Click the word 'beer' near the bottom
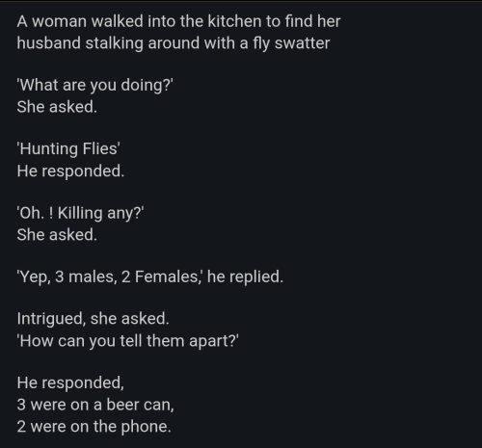The image size is (482, 448). [x=122, y=405]
